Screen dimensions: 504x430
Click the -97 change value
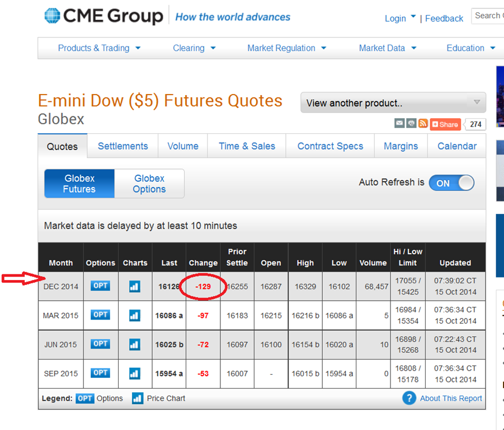[x=203, y=316]
